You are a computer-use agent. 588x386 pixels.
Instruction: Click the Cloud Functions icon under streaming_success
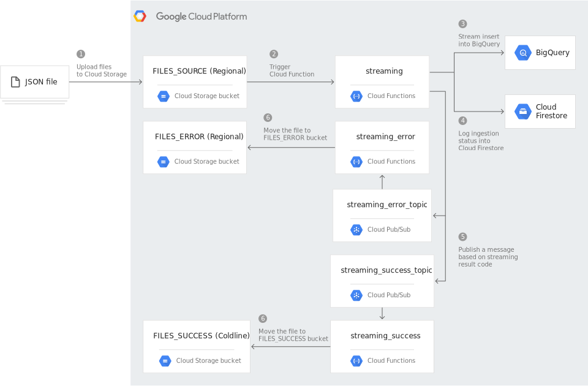(x=356, y=360)
